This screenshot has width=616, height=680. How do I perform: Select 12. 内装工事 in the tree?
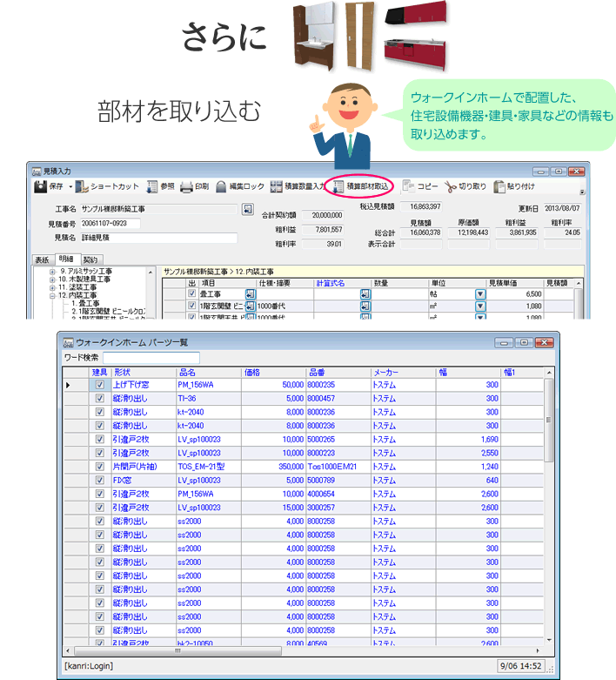point(77,295)
